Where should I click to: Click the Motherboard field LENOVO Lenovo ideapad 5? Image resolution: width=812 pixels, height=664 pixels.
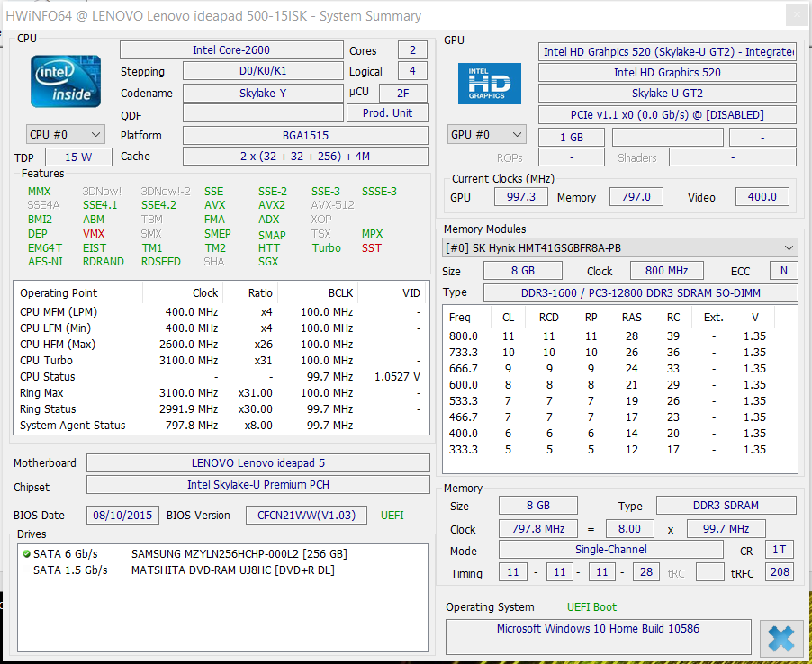point(257,463)
